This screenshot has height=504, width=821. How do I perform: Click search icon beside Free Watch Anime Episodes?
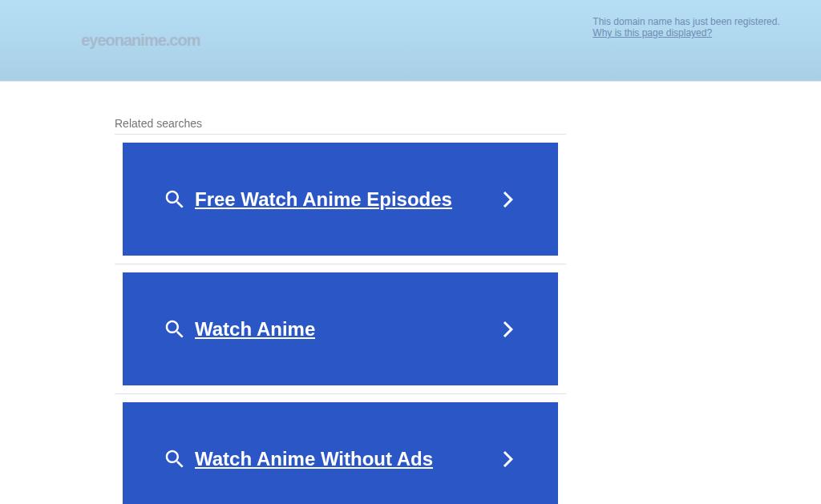pyautogui.click(x=174, y=200)
